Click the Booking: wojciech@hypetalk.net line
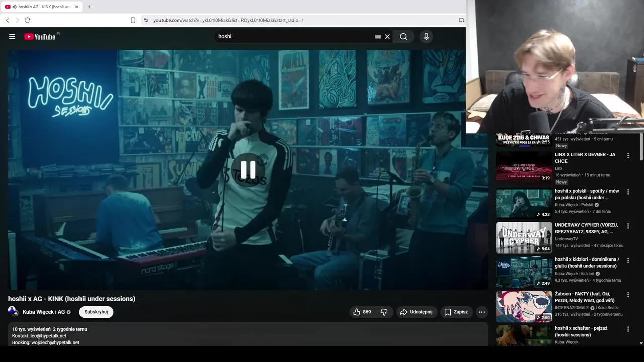Screen dimensions: 644x362 tap(46, 342)
